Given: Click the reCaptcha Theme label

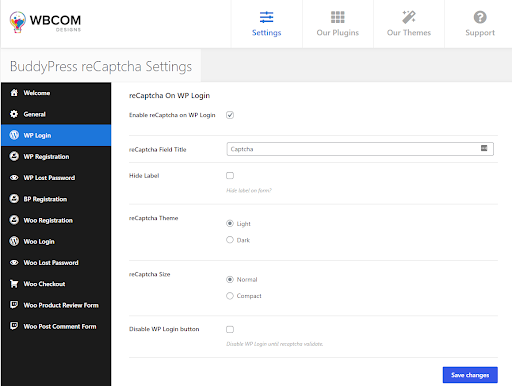Looking at the screenshot, I should (x=153, y=218).
